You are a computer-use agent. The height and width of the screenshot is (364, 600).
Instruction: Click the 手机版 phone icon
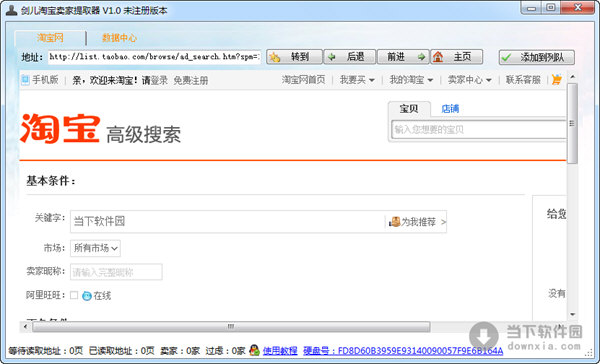[x=25, y=80]
